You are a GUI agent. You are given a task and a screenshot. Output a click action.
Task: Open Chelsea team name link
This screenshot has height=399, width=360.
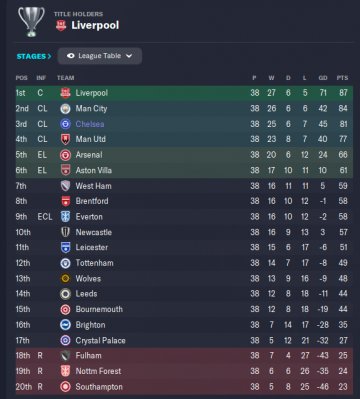[90, 124]
